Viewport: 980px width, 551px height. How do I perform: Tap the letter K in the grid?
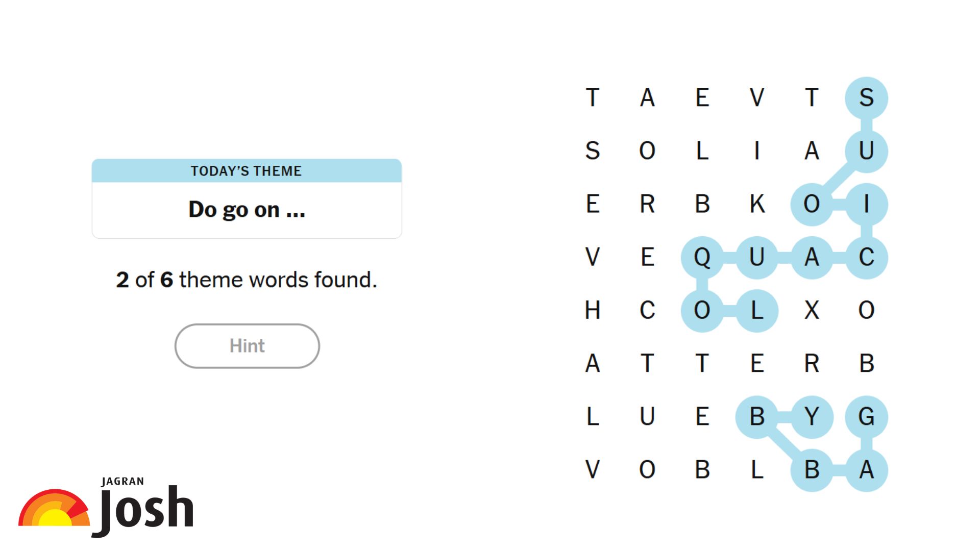[x=757, y=204]
